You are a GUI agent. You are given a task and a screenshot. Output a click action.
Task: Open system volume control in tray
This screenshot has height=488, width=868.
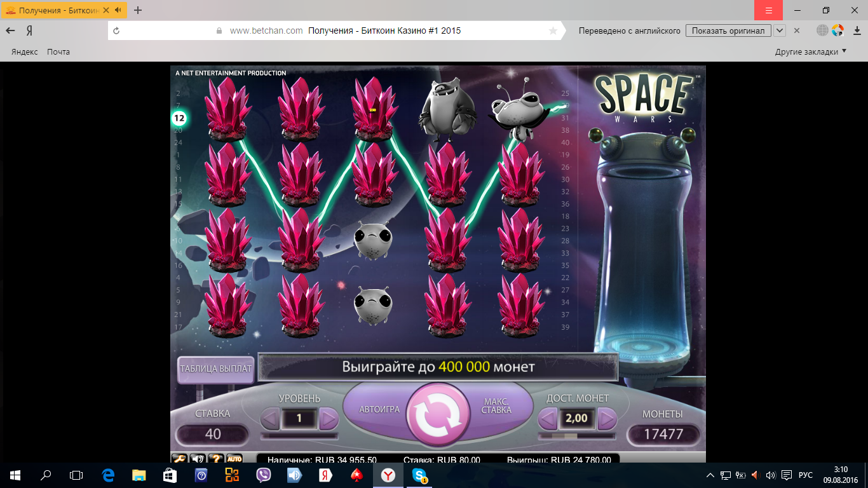point(771,475)
